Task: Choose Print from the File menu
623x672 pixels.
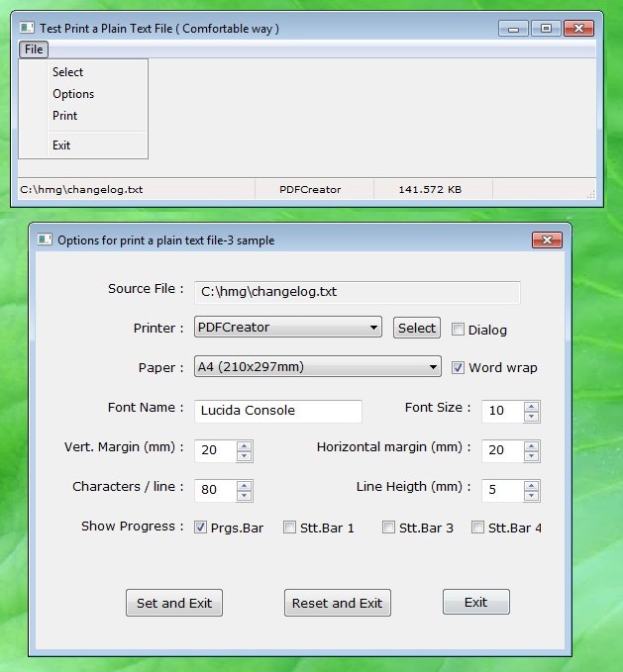Action: point(64,116)
